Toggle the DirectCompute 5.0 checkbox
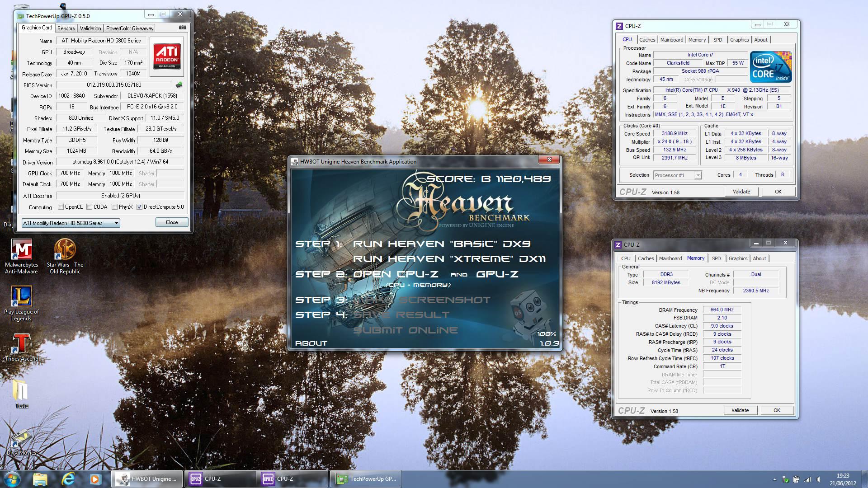 coord(139,207)
